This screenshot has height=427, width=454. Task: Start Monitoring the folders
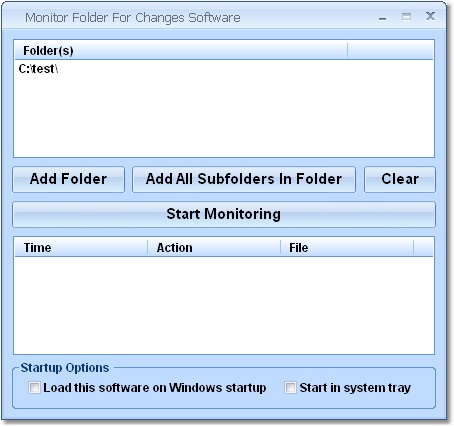224,214
